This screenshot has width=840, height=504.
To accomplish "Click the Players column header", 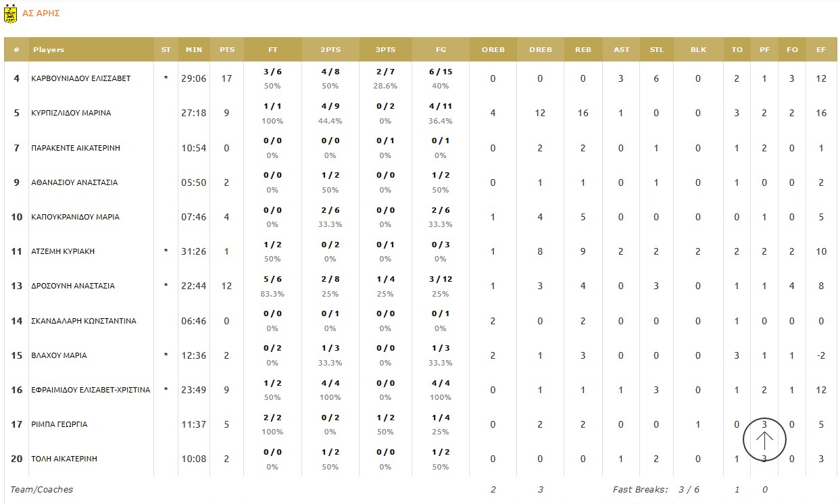I will (x=49, y=50).
